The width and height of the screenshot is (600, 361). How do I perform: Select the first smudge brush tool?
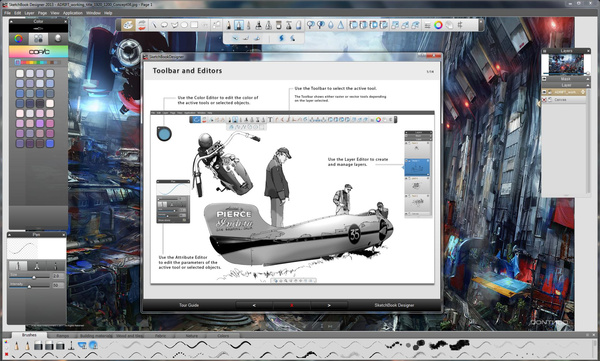click(311, 25)
